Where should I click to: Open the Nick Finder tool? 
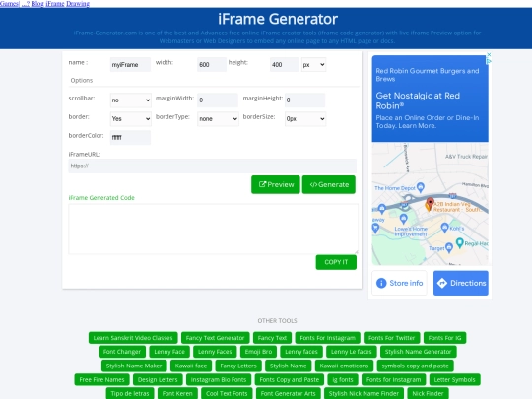point(428,393)
